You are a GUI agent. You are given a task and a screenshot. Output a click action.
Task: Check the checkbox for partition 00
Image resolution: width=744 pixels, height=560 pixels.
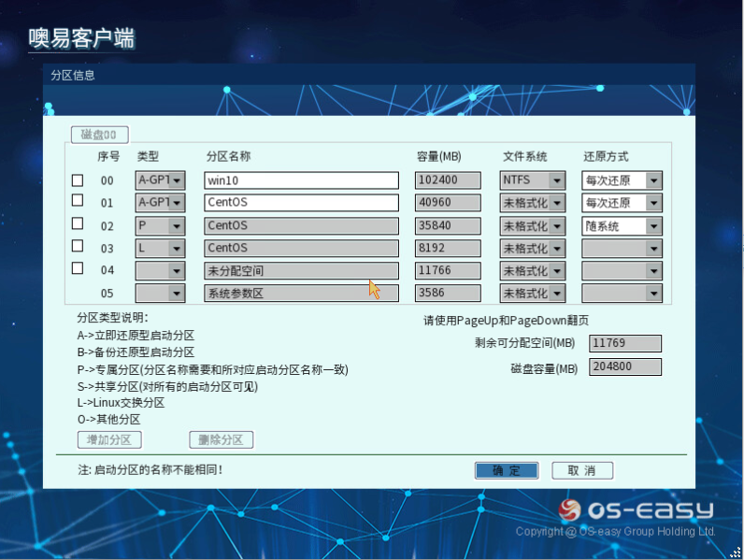tap(78, 180)
